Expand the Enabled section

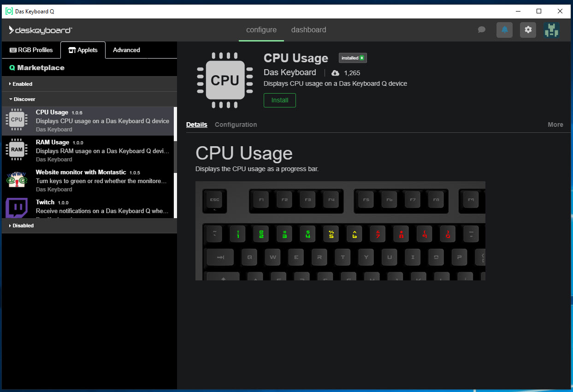[x=89, y=84]
